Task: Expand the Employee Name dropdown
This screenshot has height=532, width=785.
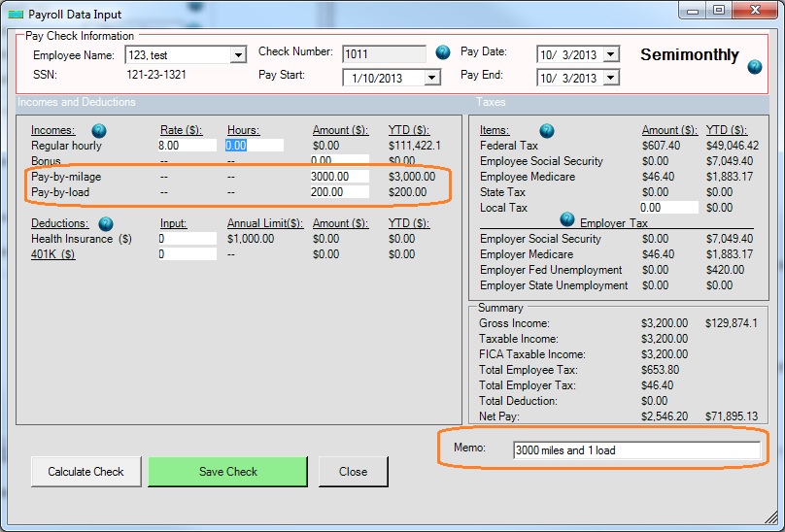Action: 238,55
